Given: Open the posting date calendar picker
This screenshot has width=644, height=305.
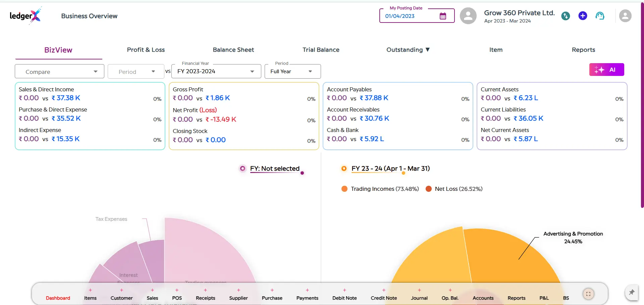Looking at the screenshot, I should pos(443,16).
